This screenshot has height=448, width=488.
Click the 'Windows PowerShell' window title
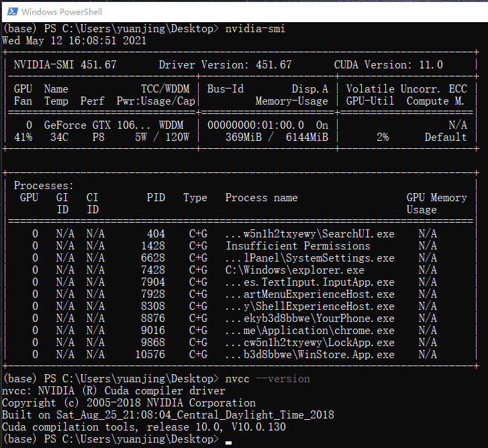(62, 12)
